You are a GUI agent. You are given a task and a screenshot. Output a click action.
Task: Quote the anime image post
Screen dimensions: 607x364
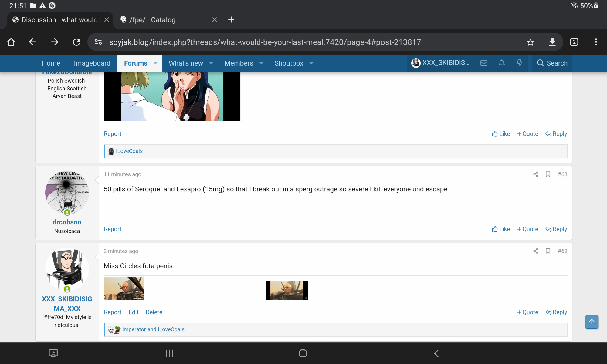click(527, 134)
